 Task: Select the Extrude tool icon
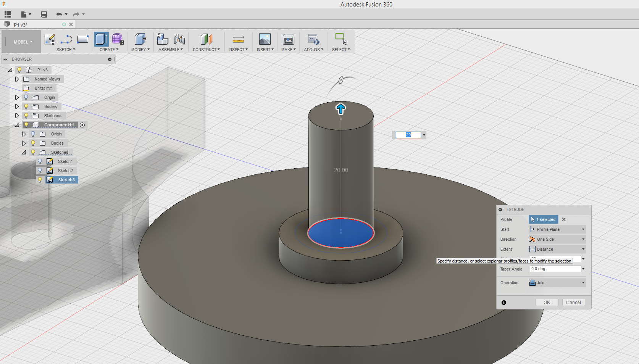click(x=102, y=39)
